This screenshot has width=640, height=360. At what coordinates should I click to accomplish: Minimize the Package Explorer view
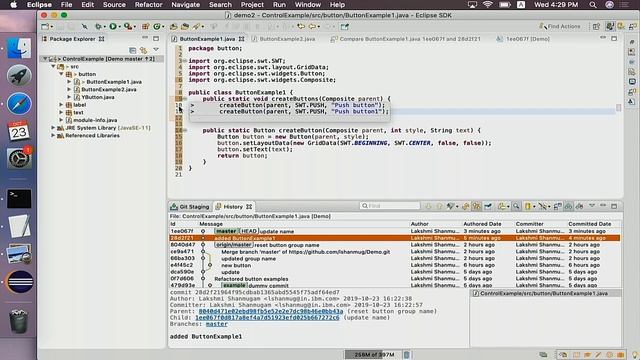click(145, 38)
